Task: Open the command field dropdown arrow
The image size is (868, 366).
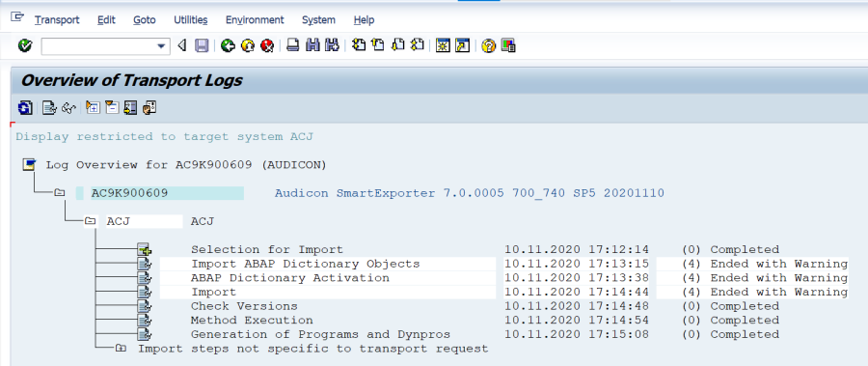Action: click(162, 46)
